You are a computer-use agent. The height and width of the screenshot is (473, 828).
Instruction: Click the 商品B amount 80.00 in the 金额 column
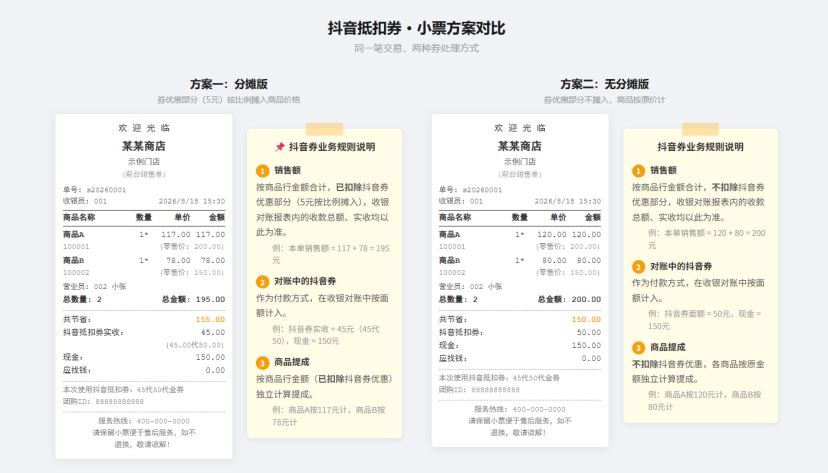(x=589, y=260)
